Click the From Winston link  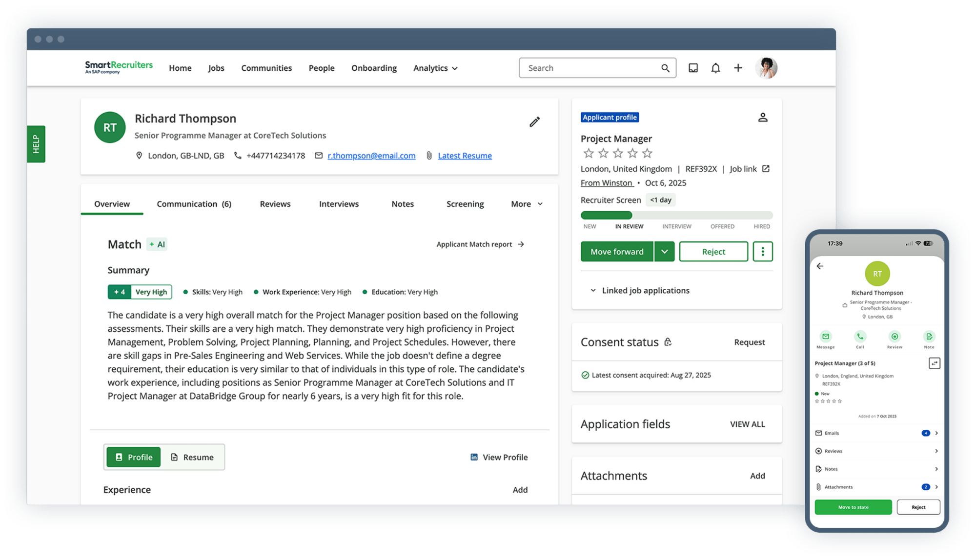pyautogui.click(x=607, y=183)
